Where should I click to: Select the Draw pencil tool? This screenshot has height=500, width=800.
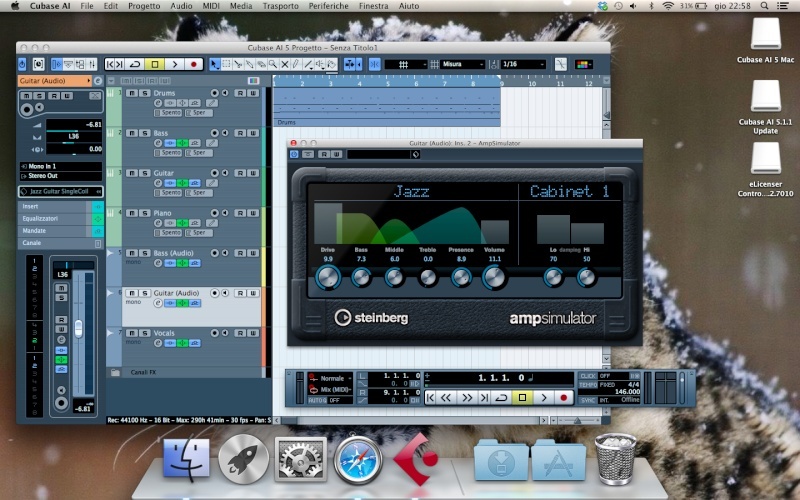[296, 64]
